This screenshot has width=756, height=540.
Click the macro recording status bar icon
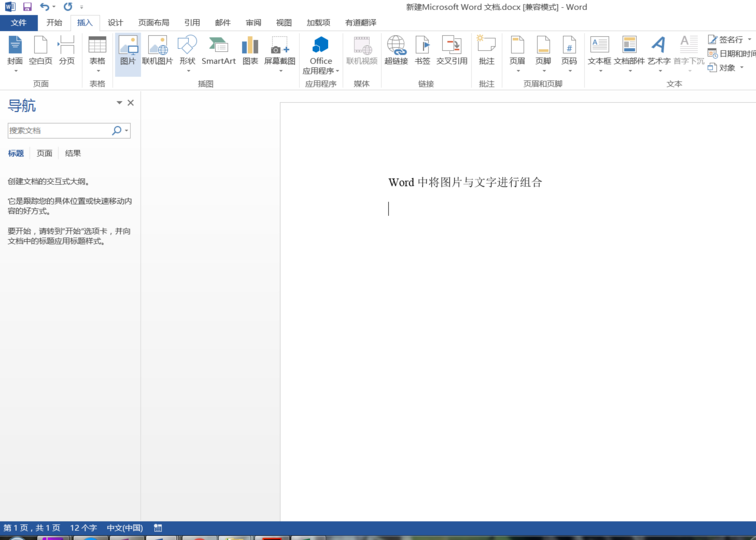(158, 528)
